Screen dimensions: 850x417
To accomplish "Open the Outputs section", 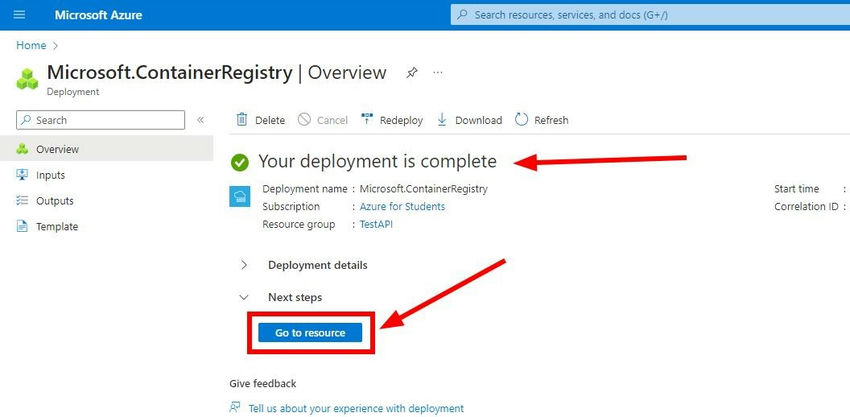I will pyautogui.click(x=55, y=201).
